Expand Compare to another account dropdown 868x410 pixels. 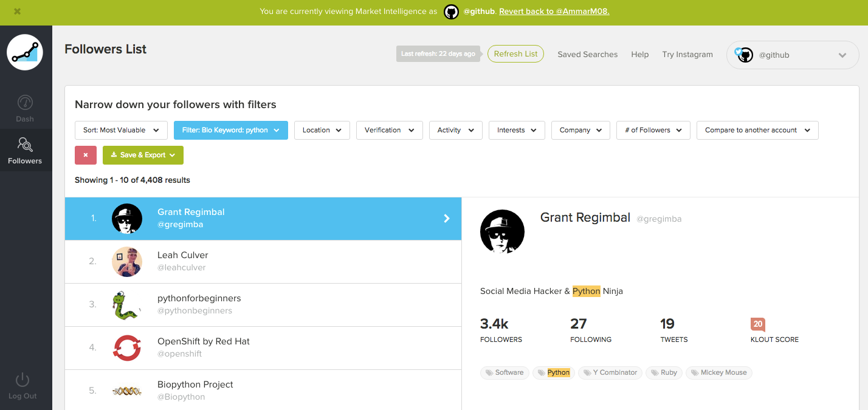(757, 130)
